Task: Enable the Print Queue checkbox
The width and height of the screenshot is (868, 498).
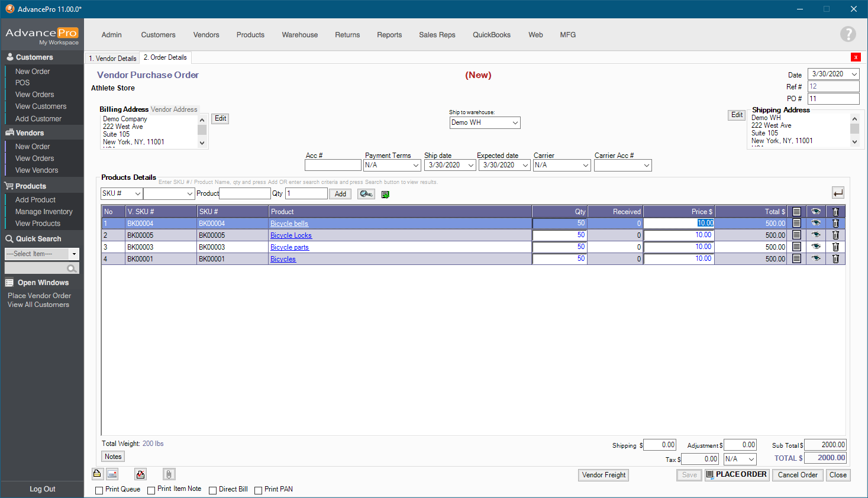Action: point(99,490)
